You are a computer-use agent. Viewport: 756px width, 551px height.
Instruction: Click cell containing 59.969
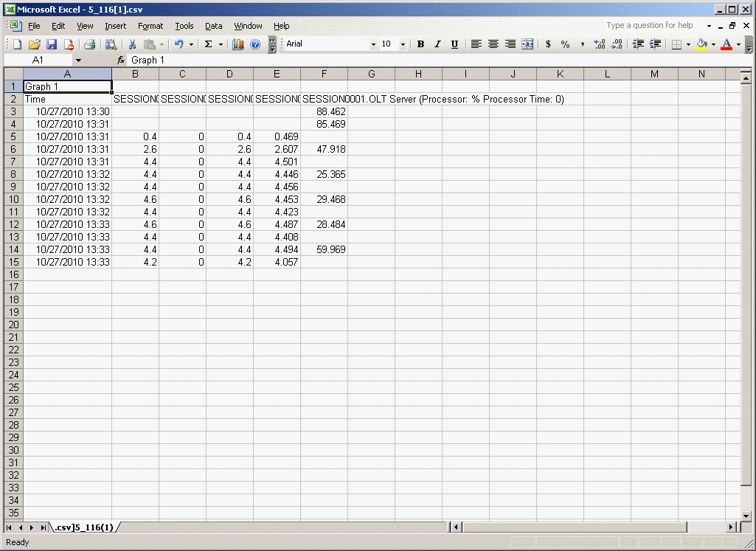tap(324, 250)
